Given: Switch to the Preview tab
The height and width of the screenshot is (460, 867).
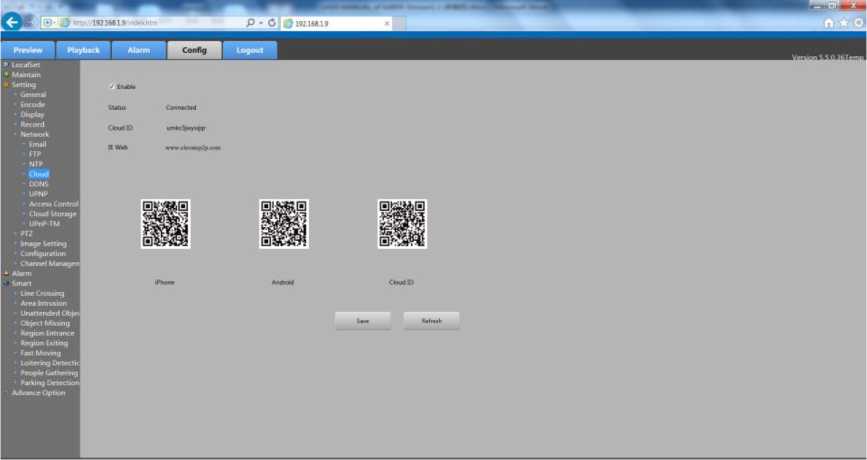Looking at the screenshot, I should point(28,50).
